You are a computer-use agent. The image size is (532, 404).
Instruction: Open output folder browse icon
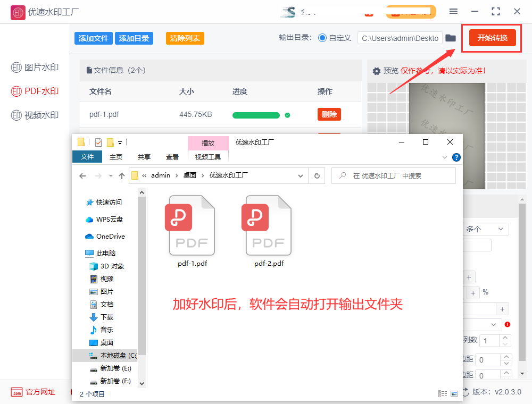[x=450, y=38]
